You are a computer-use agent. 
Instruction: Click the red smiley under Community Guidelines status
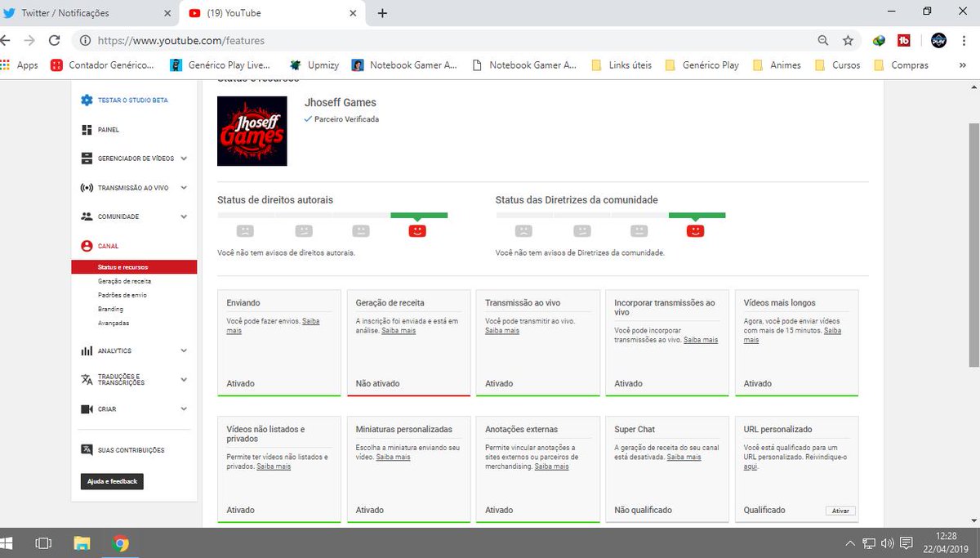pos(695,231)
